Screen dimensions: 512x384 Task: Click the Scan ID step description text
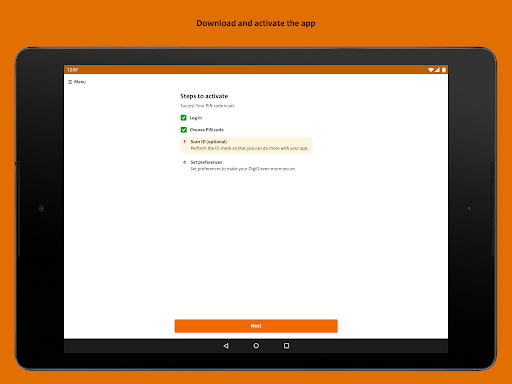[x=250, y=148]
